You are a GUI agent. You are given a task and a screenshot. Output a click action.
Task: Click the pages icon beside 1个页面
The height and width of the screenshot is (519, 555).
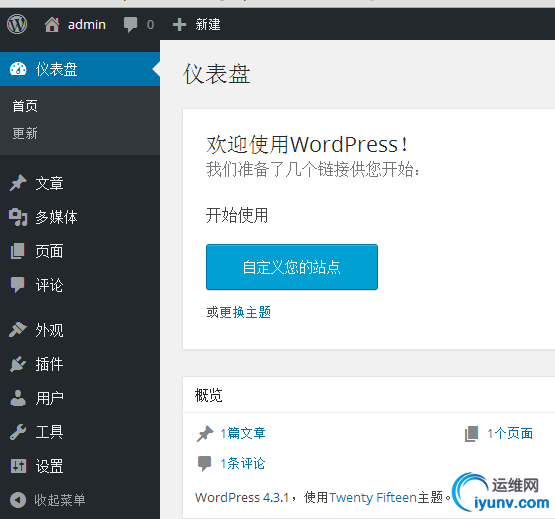point(471,434)
